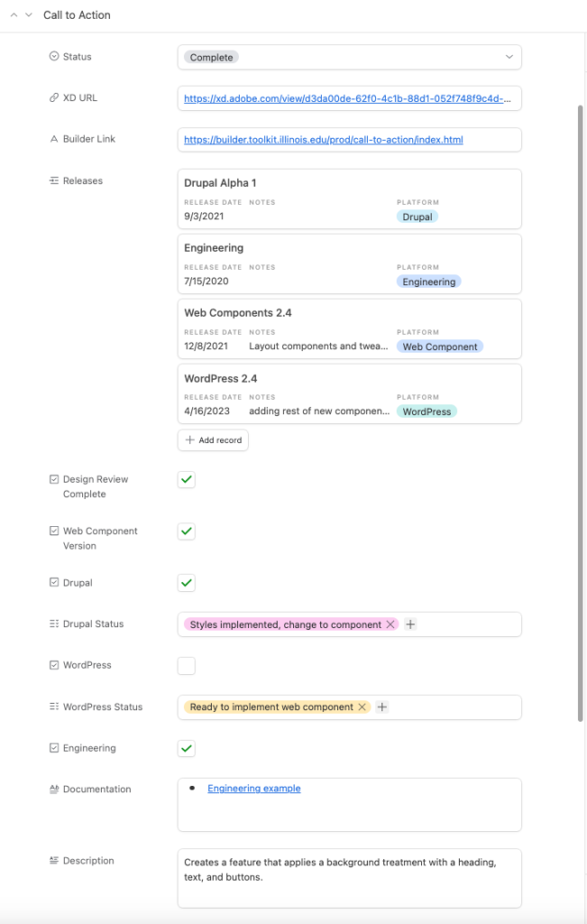Click the Releases linked-record field icon

[x=54, y=181]
